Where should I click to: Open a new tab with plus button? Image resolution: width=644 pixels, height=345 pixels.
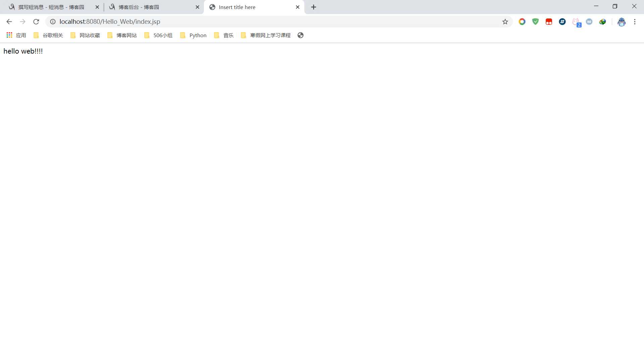pyautogui.click(x=314, y=7)
